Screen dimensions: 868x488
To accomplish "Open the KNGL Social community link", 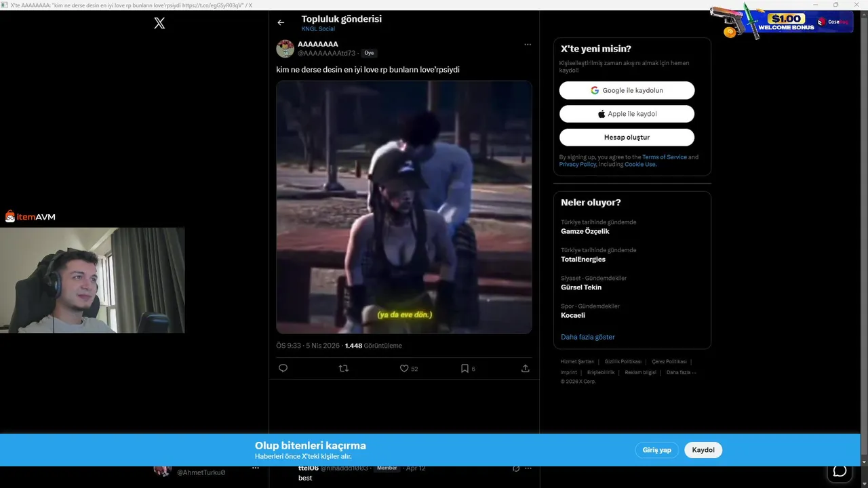I will point(318,29).
